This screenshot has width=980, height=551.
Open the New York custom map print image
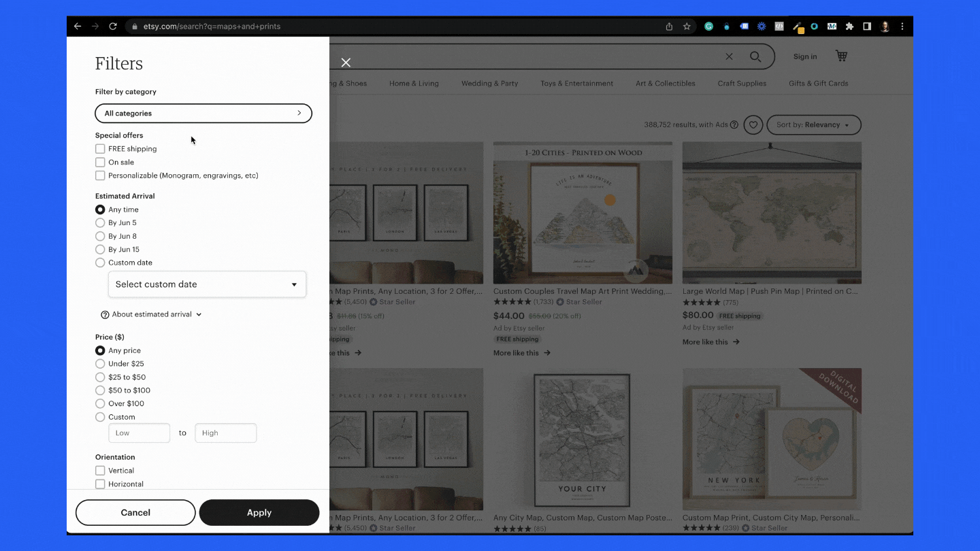[x=772, y=439]
